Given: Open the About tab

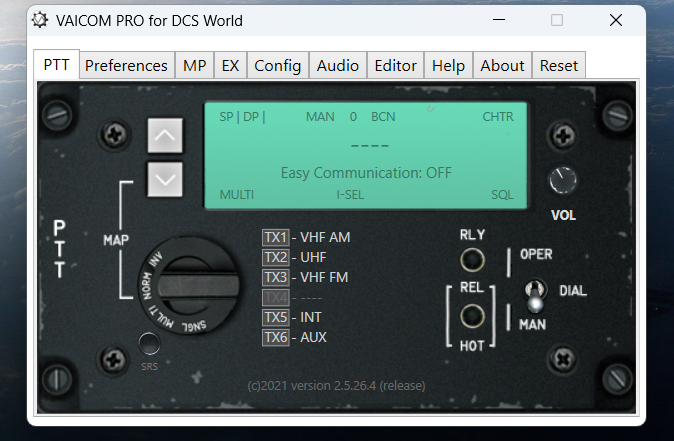Looking at the screenshot, I should tap(502, 65).
